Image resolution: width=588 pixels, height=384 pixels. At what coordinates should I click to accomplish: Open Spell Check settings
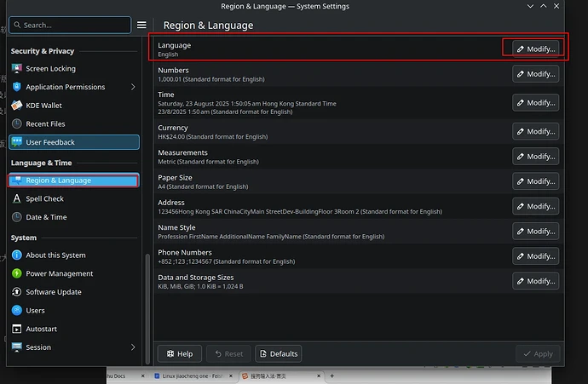(44, 199)
